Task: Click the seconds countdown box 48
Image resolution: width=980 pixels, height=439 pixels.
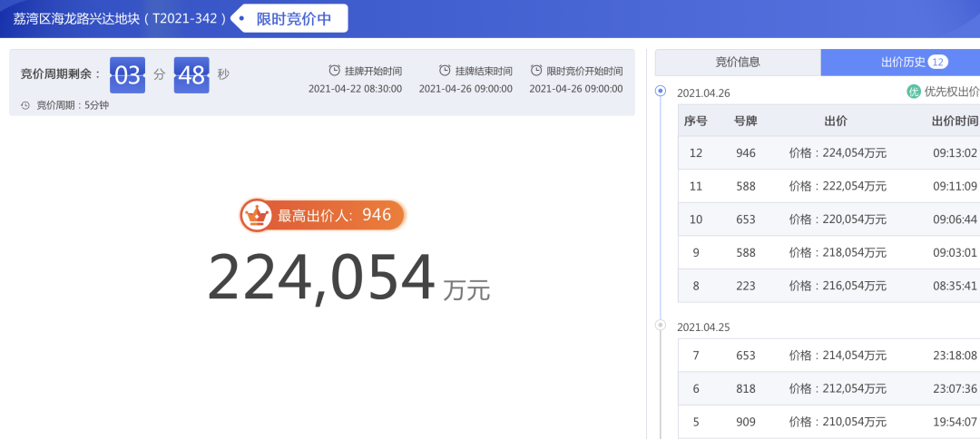Action: 191,75
